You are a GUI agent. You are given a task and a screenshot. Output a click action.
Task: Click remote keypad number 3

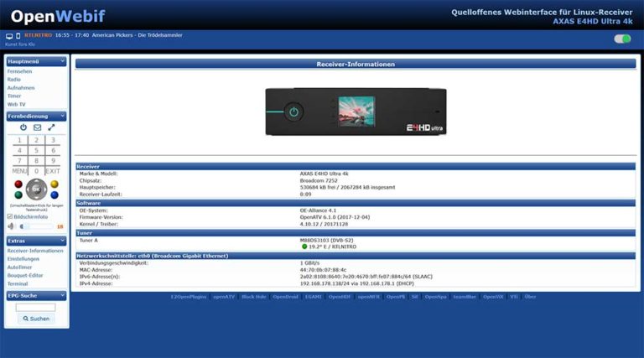pos(53,140)
